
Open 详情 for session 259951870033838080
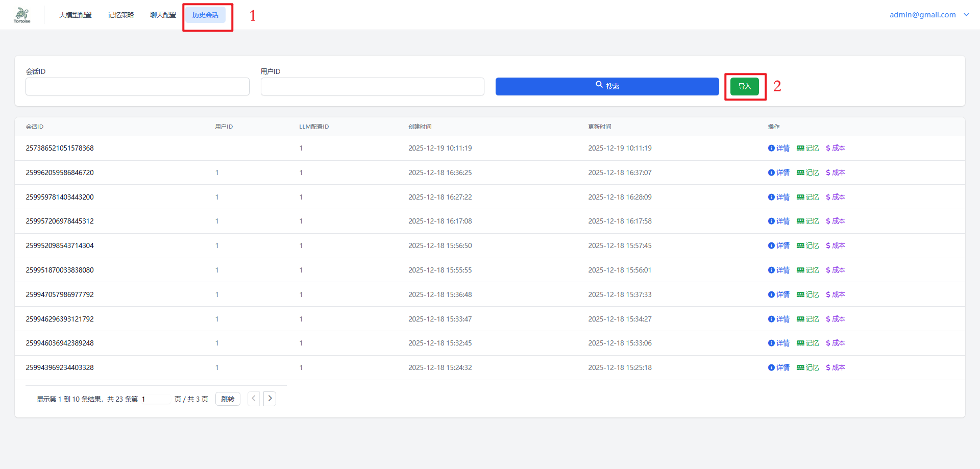click(x=779, y=270)
